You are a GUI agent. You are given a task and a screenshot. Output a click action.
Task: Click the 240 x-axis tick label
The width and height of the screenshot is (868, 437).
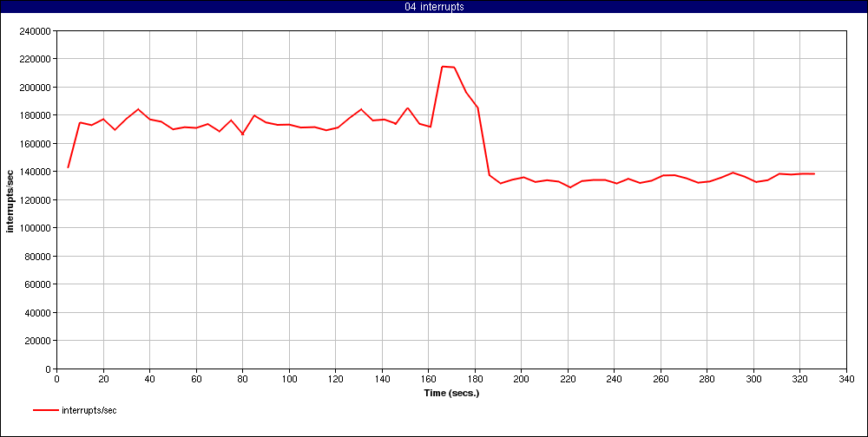pos(615,380)
